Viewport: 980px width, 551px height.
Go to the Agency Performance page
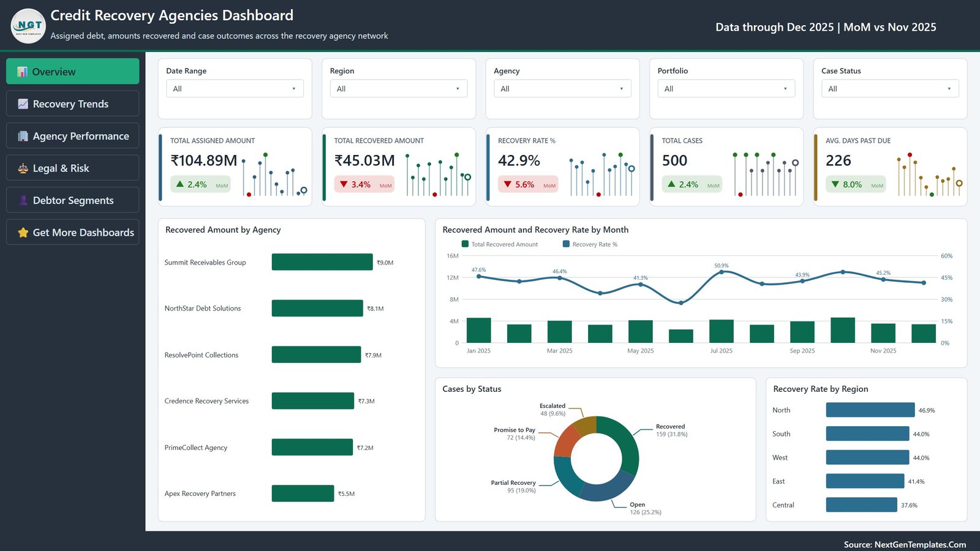pos(73,135)
